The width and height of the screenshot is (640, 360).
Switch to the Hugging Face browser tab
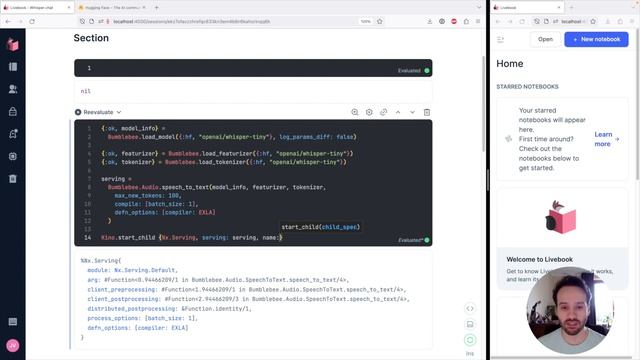[x=112, y=7]
